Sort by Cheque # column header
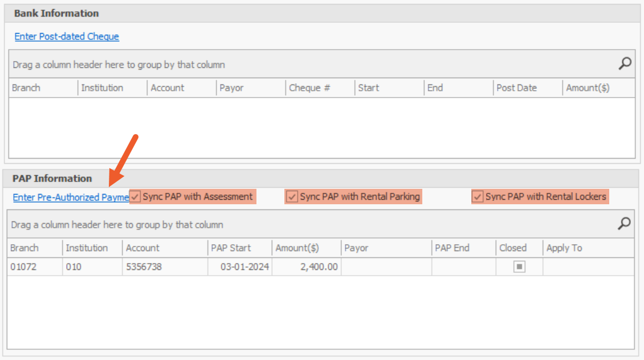Image resolution: width=644 pixels, height=360 pixels. (309, 88)
